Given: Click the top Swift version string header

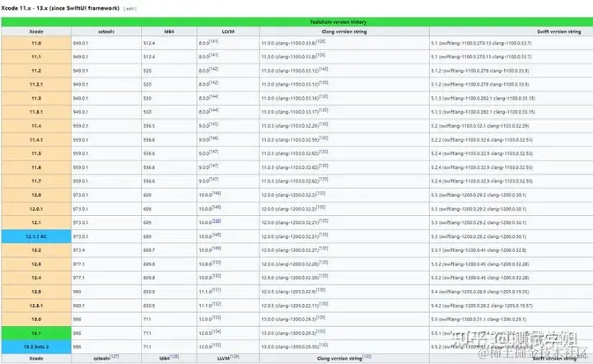Looking at the screenshot, I should 559,32.
